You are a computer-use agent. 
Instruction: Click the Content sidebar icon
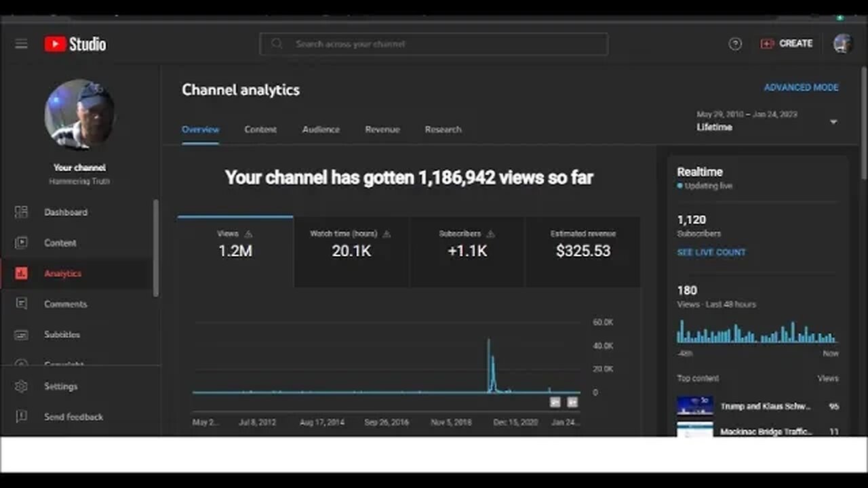(x=21, y=243)
